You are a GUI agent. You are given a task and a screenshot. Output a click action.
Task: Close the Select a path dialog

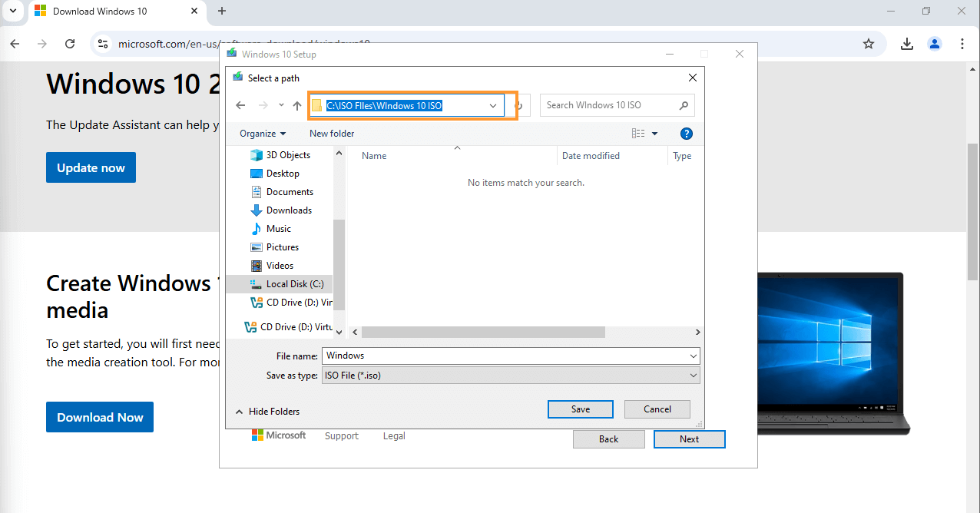click(x=692, y=78)
